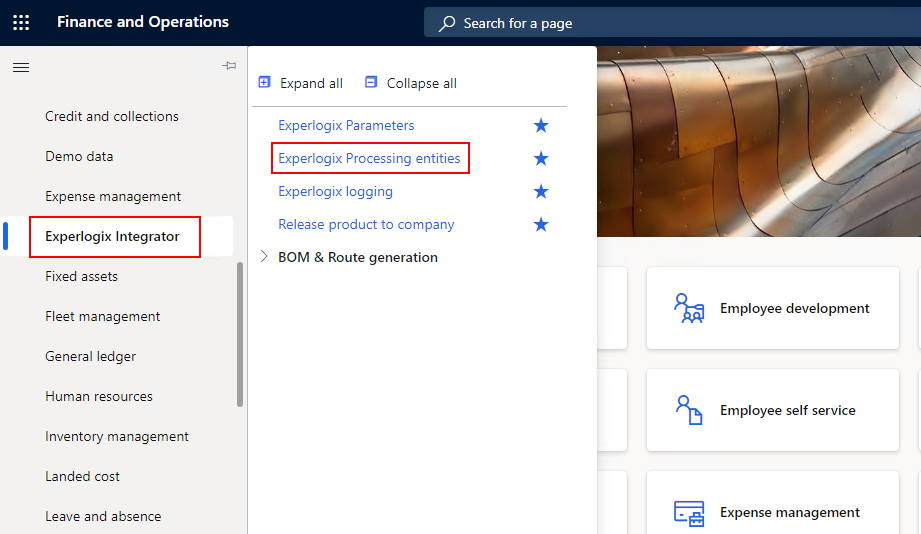Click BOM & Route generation group label
Screen dimensions: 921x534
click(x=358, y=257)
